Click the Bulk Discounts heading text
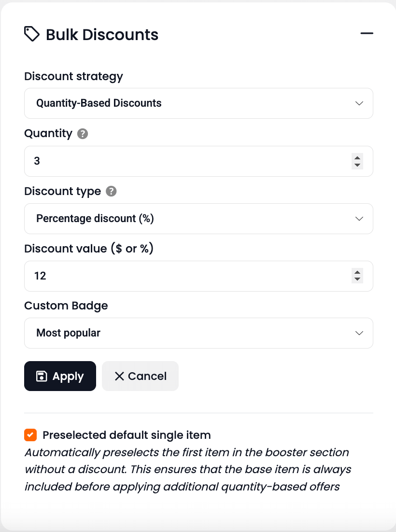396x532 pixels. tap(102, 35)
